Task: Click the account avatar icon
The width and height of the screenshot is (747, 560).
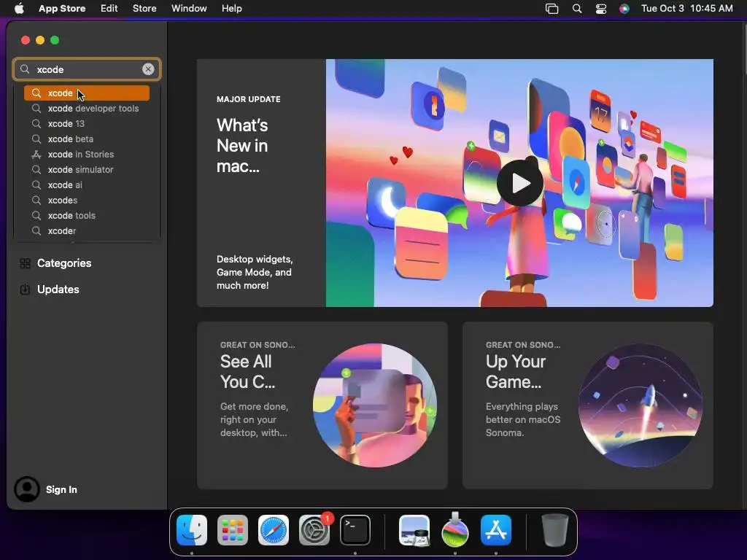Action: click(x=27, y=489)
